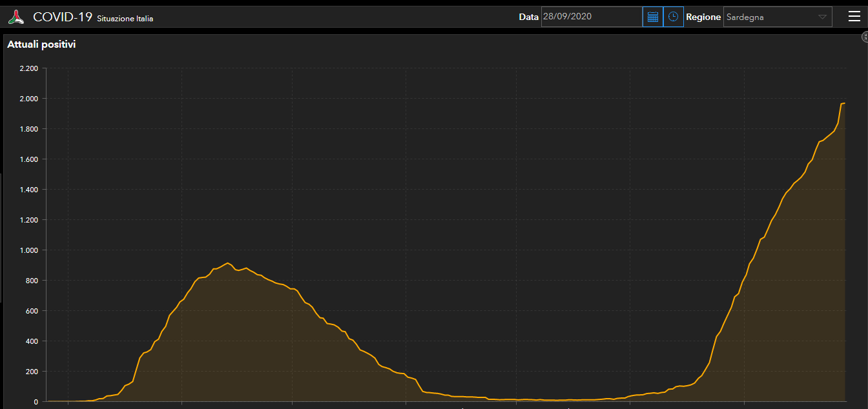Image resolution: width=868 pixels, height=409 pixels.
Task: Click the Regione field label
Action: pyautogui.click(x=703, y=17)
